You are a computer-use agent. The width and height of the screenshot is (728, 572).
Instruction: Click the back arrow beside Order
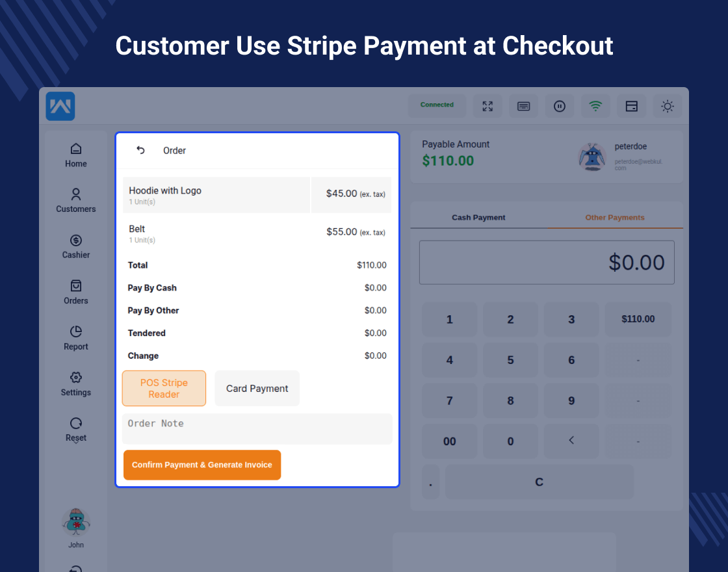140,150
